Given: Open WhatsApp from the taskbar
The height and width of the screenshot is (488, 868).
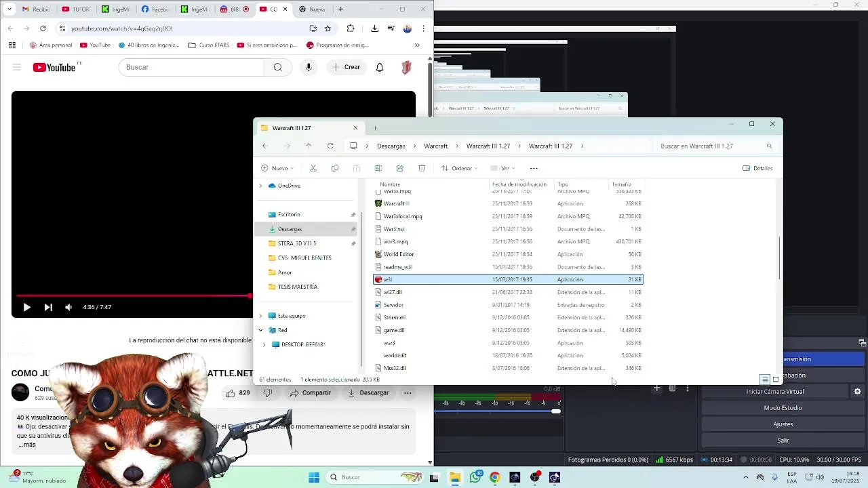Looking at the screenshot, I should (475, 477).
